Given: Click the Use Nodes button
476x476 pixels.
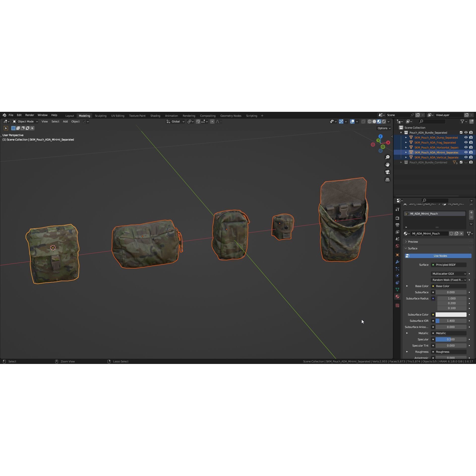Looking at the screenshot, I should [x=440, y=256].
